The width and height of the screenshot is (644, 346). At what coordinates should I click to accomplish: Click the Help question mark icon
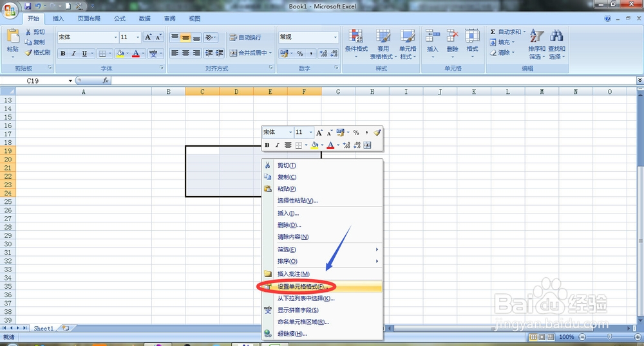[x=608, y=19]
